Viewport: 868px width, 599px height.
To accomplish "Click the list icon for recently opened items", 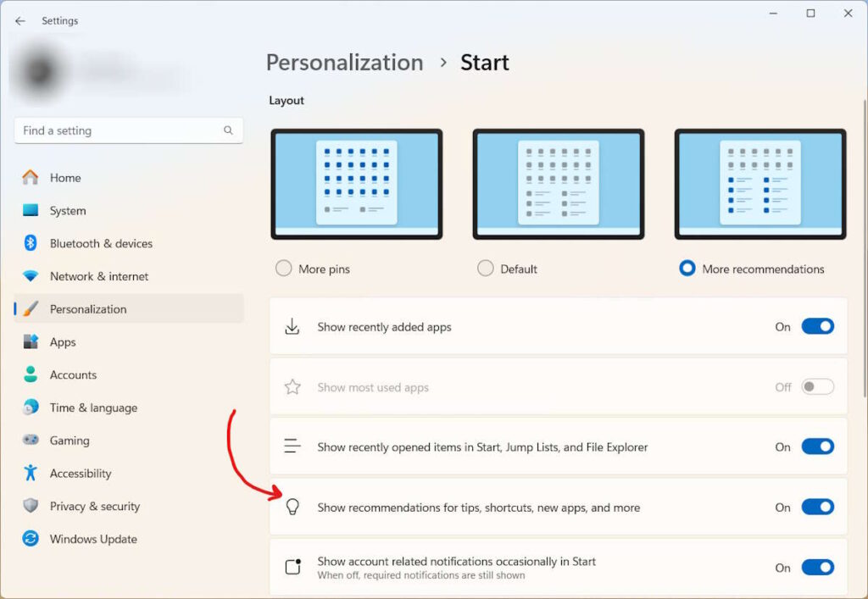I will (x=292, y=446).
